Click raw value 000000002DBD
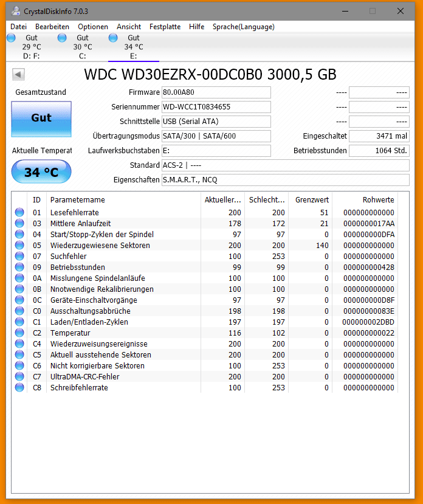 click(x=368, y=322)
